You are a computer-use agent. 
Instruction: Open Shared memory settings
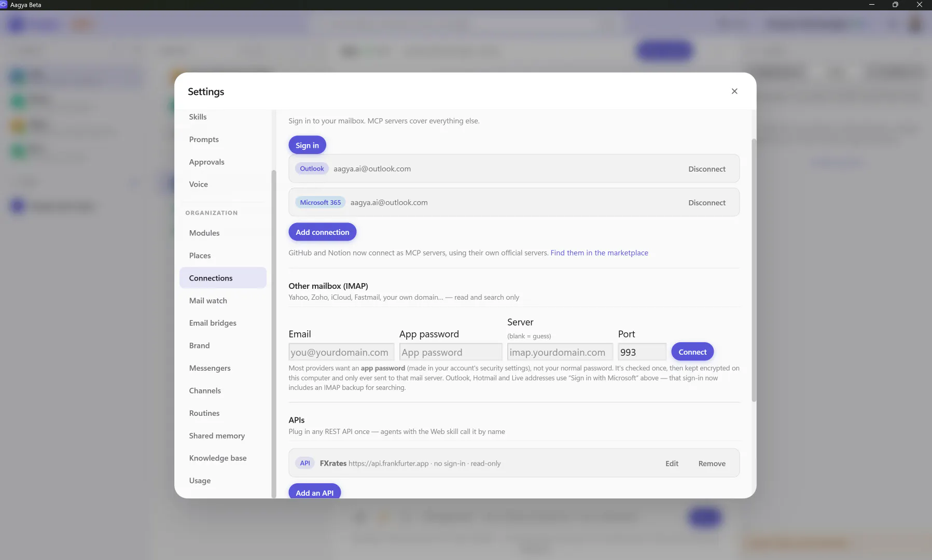pos(223,436)
